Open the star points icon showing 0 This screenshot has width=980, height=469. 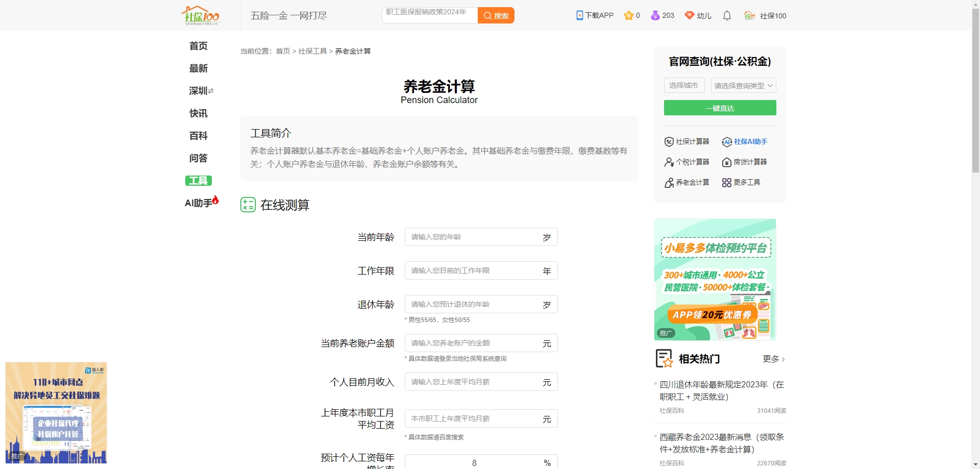pyautogui.click(x=628, y=15)
